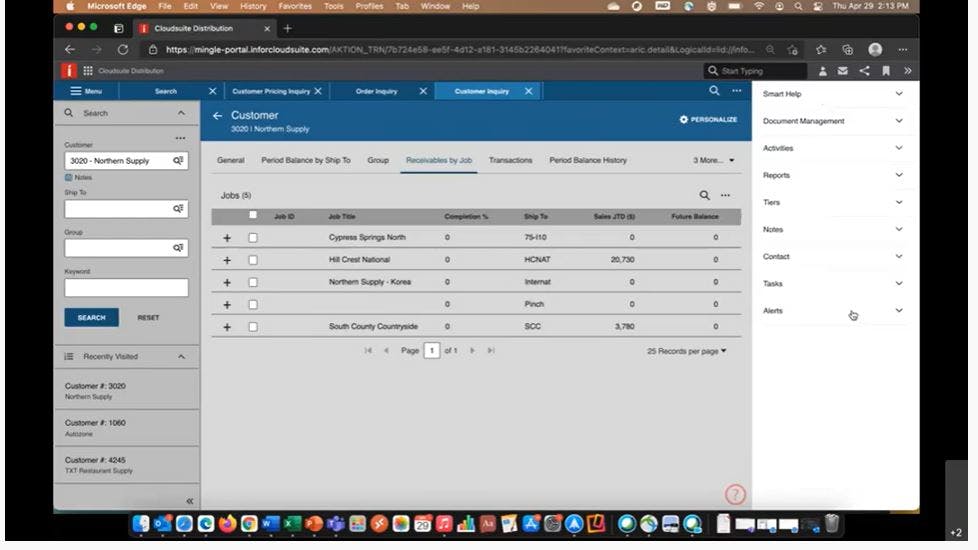The width and height of the screenshot is (978, 550).
Task: Expand the Document Management section
Action: [833, 121]
